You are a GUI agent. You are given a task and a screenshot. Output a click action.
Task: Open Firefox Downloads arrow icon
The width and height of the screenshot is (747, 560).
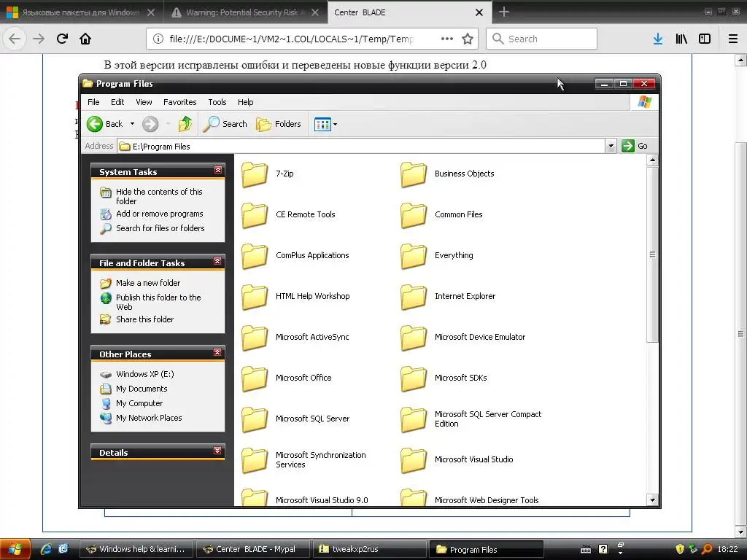pos(658,39)
